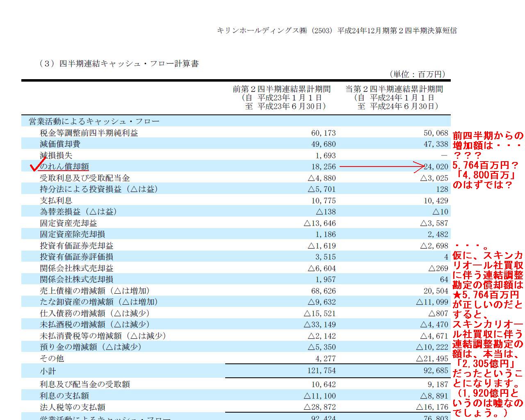The width and height of the screenshot is (525, 420).
Task: Select the value 49,680
Action: [324, 144]
